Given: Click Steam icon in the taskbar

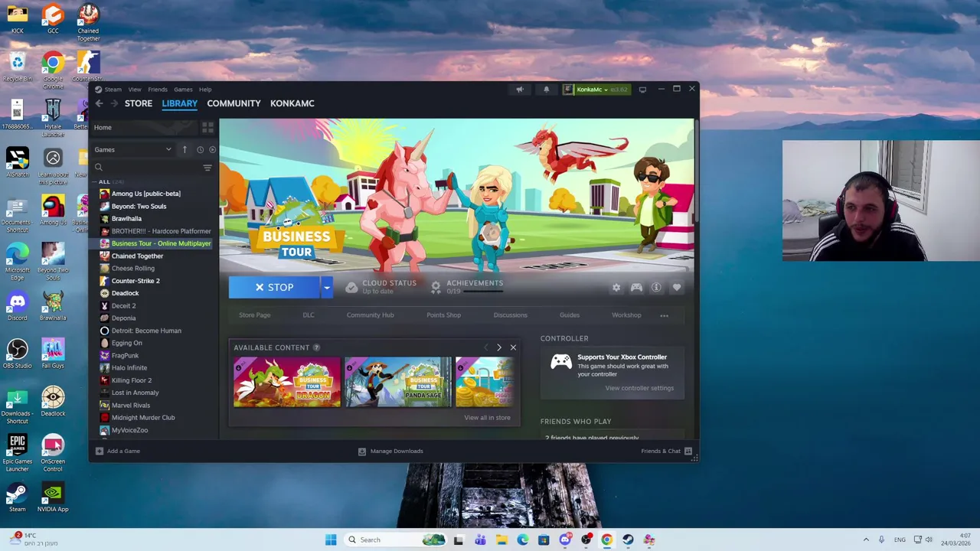Looking at the screenshot, I should (628, 540).
